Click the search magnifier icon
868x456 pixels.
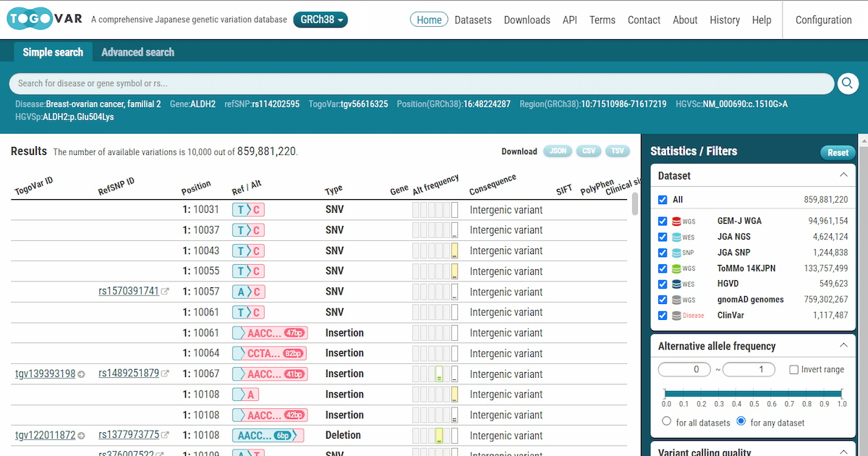click(x=848, y=84)
